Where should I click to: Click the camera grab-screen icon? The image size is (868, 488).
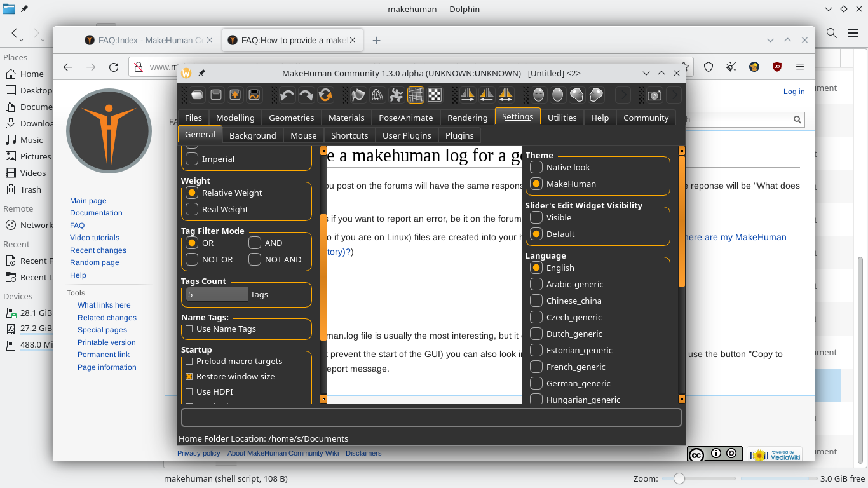pyautogui.click(x=654, y=95)
